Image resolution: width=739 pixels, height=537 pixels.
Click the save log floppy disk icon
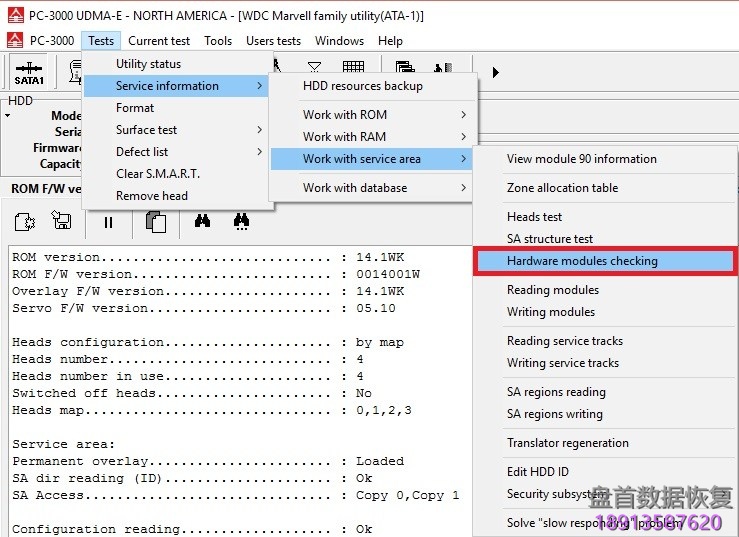click(62, 222)
